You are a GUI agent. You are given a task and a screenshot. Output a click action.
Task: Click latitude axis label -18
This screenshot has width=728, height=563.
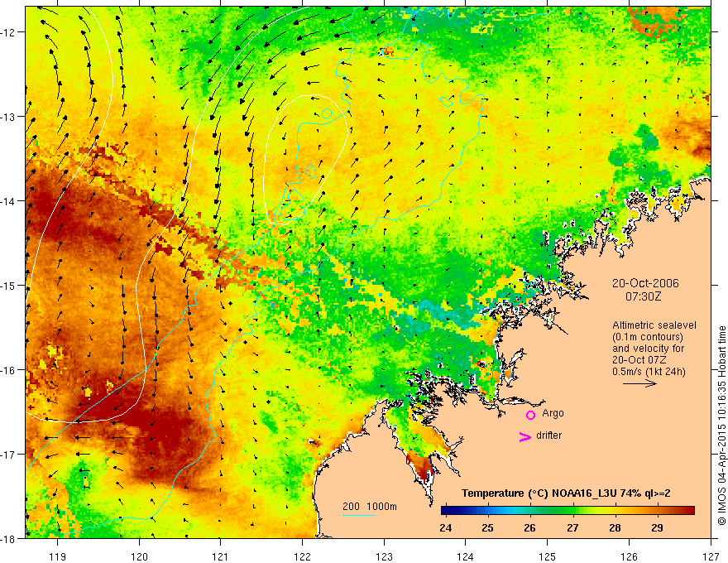point(9,539)
